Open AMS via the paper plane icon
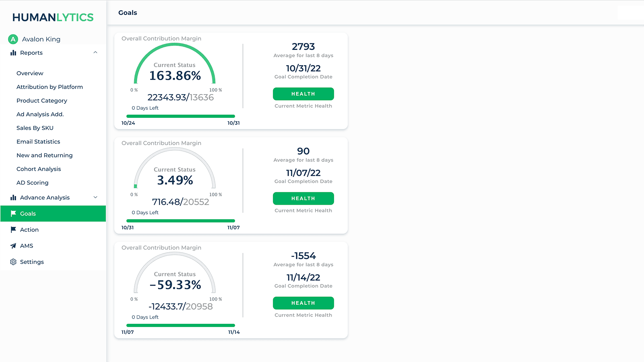This screenshot has width=644, height=362. coord(13,245)
